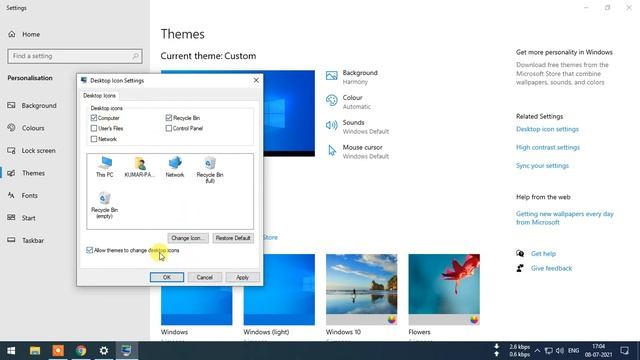This screenshot has width=640, height=360.
Task: Toggle the Computer checkbox
Action: 94,118
